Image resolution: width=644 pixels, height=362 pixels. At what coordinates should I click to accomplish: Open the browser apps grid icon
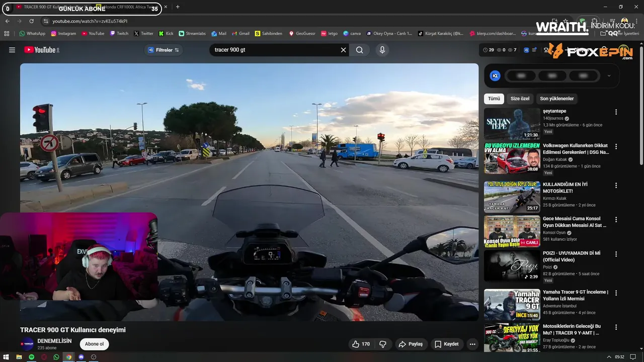7,34
